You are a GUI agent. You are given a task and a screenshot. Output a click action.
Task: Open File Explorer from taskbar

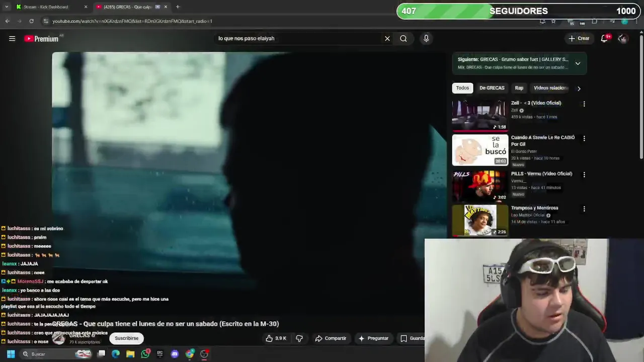click(x=130, y=354)
